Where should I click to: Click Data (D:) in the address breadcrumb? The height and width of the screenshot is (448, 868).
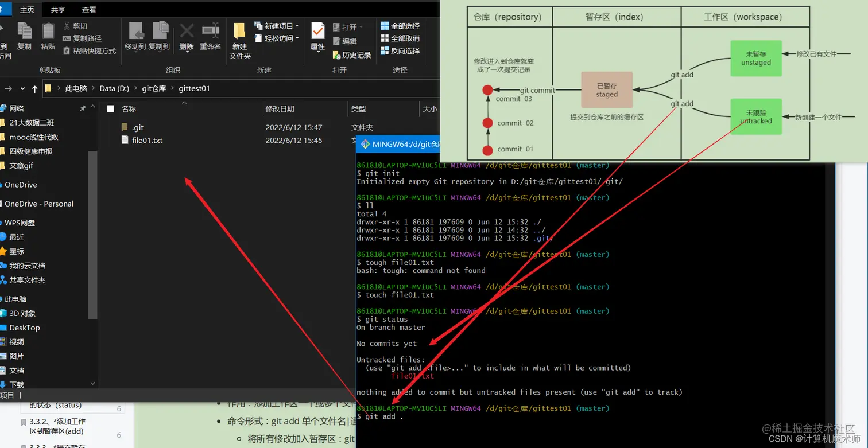point(114,89)
